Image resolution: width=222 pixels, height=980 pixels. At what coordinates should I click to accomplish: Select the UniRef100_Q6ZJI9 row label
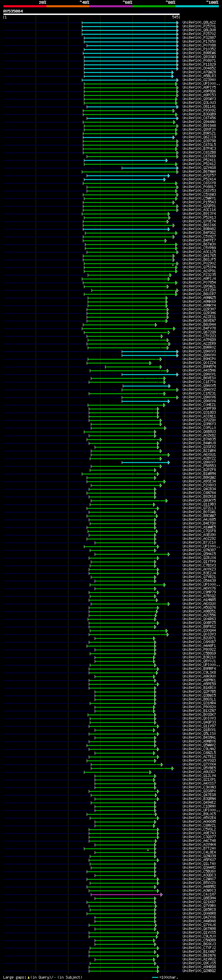(199, 137)
